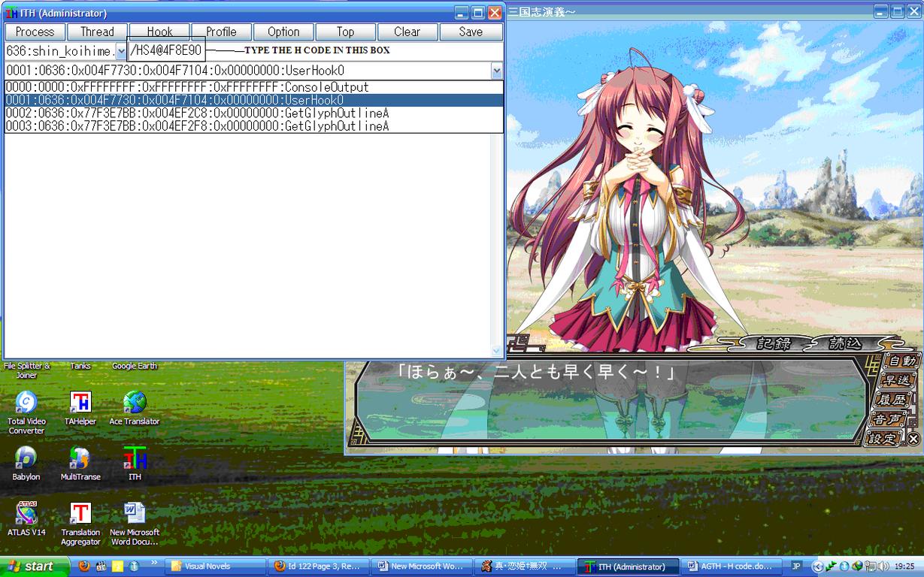Launch Babylon desktop icon
Screen dimensions: 924x577
coord(26,458)
